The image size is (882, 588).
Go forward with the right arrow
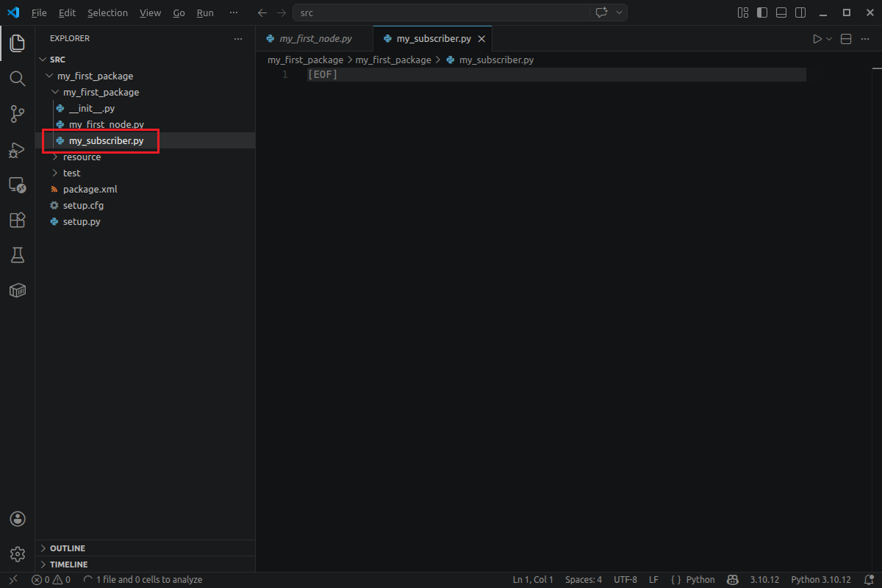pos(282,12)
